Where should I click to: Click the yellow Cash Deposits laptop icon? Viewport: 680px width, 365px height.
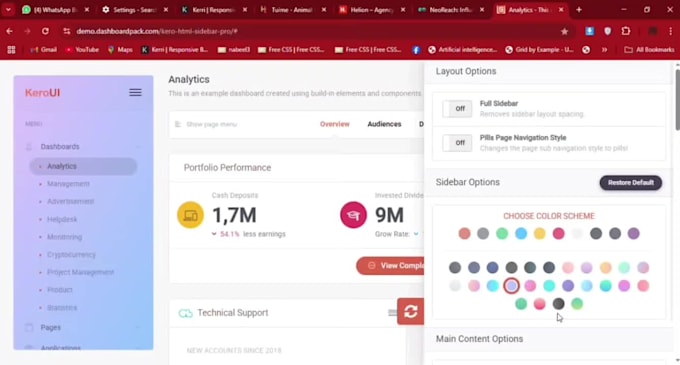pyautogui.click(x=190, y=215)
